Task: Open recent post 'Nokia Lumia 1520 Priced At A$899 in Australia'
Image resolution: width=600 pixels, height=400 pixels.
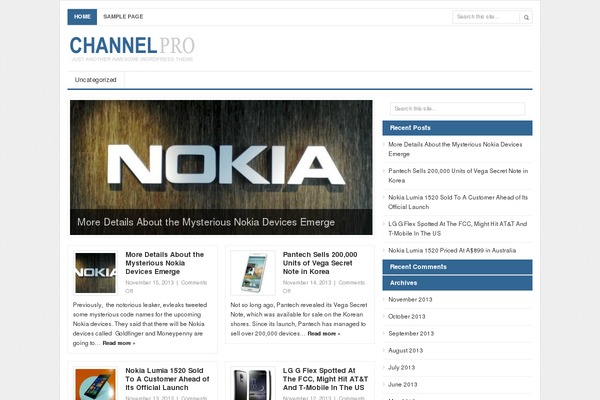Action: (452, 250)
